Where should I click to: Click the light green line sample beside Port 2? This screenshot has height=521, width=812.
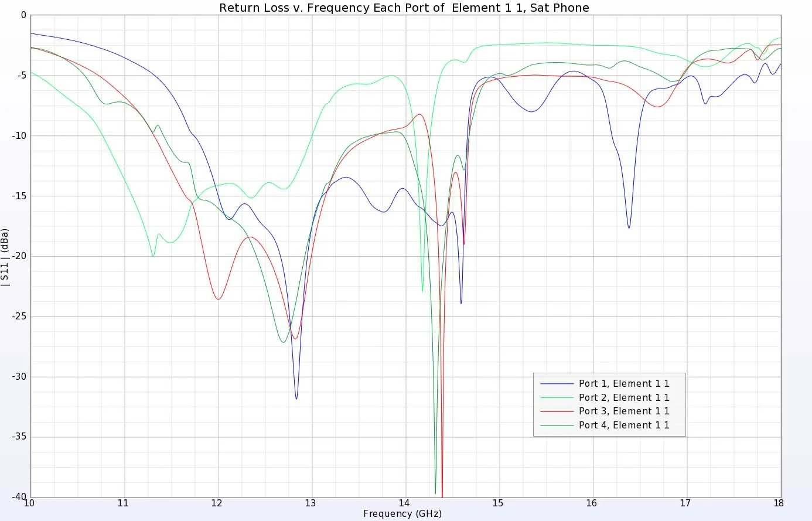pos(557,397)
